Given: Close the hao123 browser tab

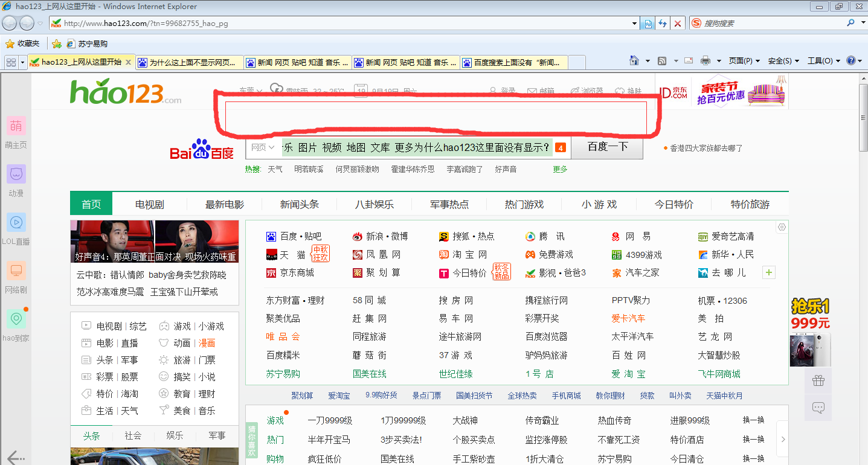Looking at the screenshot, I should click(x=128, y=62).
